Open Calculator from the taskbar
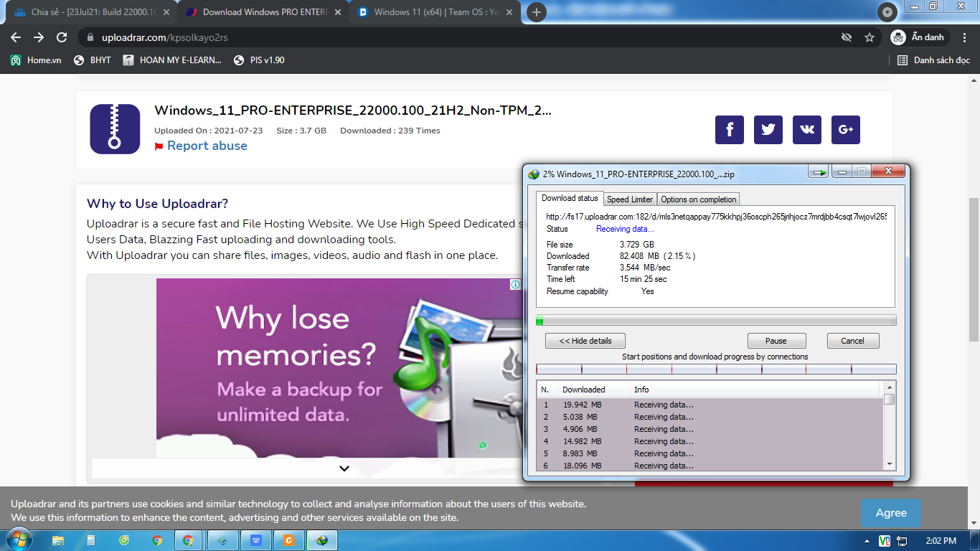This screenshot has width=980, height=551. 91,540
